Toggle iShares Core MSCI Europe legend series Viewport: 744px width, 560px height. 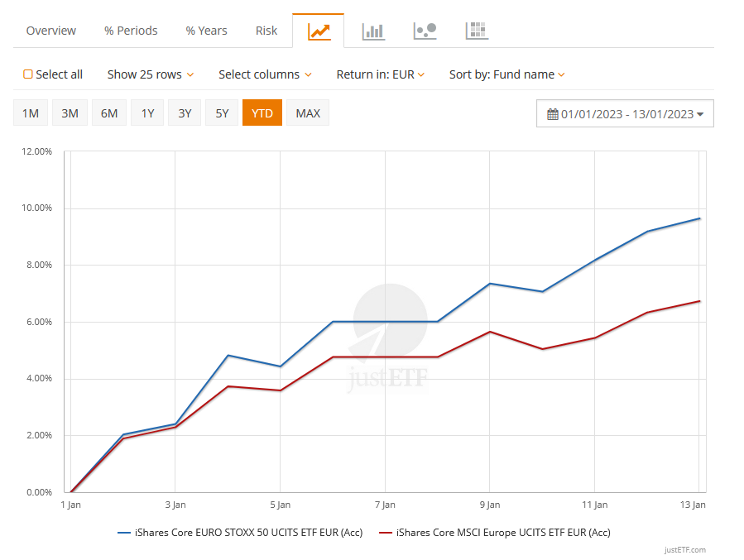503,533
